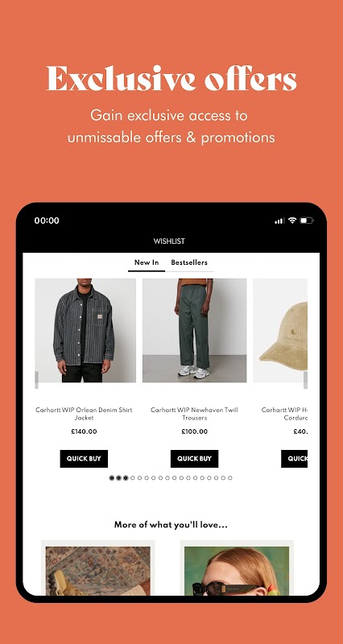Click the left carousel arrow handle
343x644 pixels.
pos(36,380)
